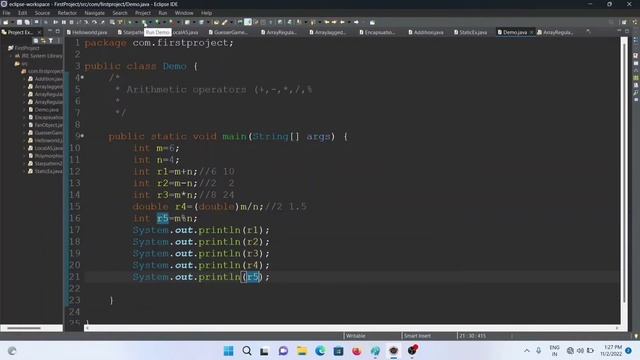Click the Link with Editor icon
Viewport: 640px width, 360px height.
point(43,40)
